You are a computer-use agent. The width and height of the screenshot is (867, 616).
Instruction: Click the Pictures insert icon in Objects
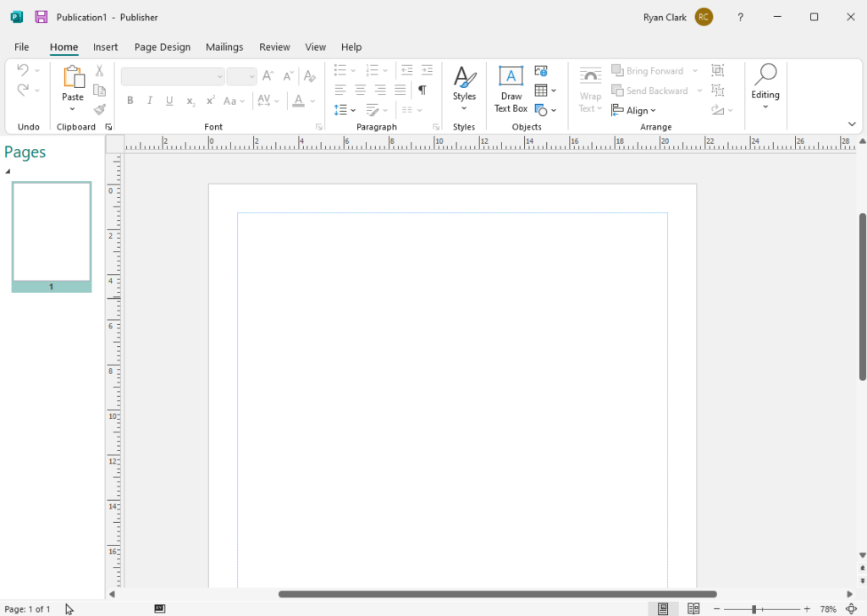coord(541,71)
